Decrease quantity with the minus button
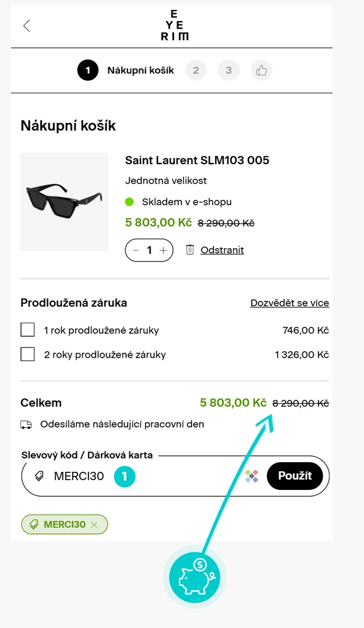 pyautogui.click(x=136, y=251)
